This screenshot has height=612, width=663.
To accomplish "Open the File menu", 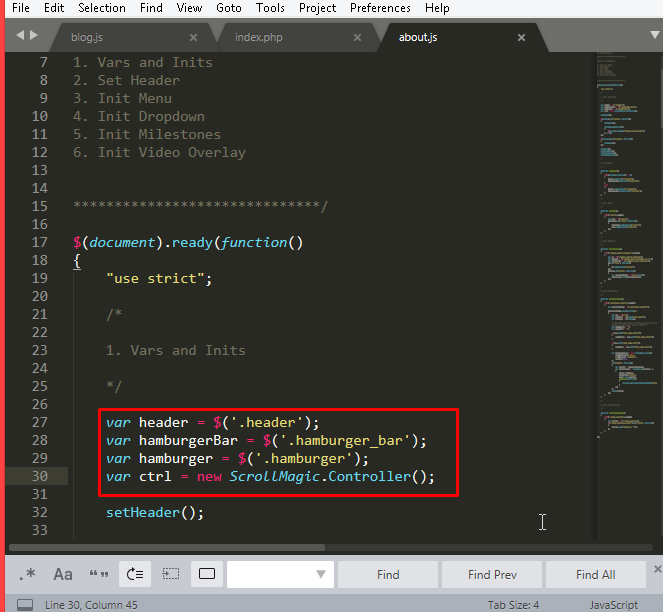I will click(21, 8).
